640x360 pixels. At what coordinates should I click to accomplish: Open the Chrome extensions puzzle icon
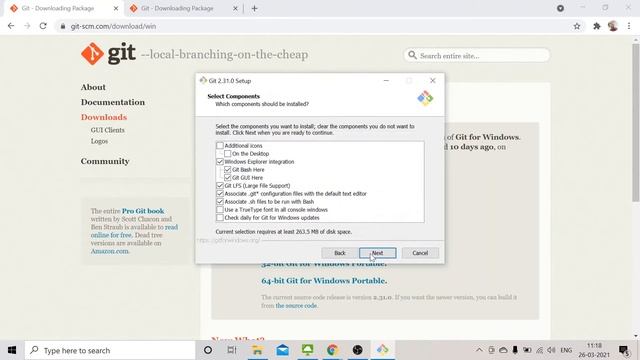(597, 26)
